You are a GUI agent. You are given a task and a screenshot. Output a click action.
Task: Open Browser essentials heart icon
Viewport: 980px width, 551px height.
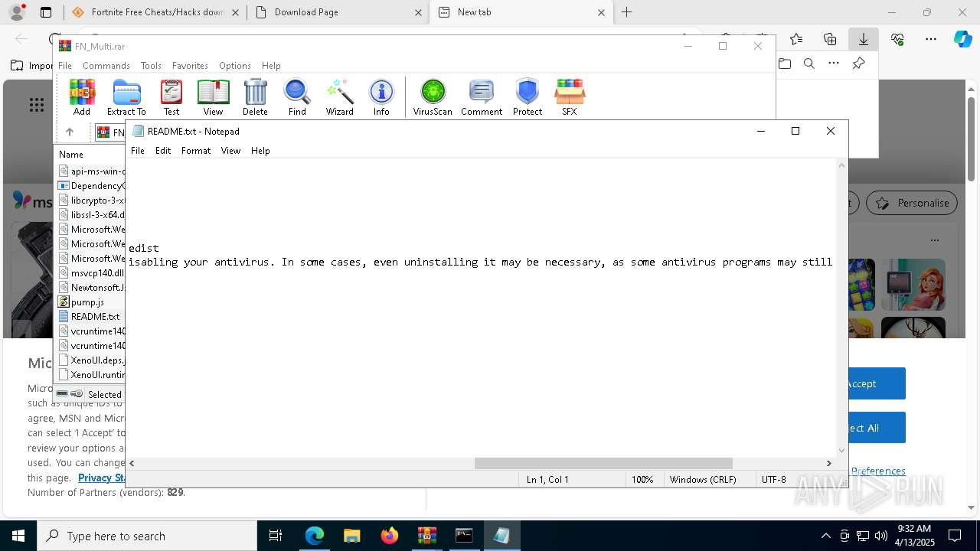click(897, 39)
